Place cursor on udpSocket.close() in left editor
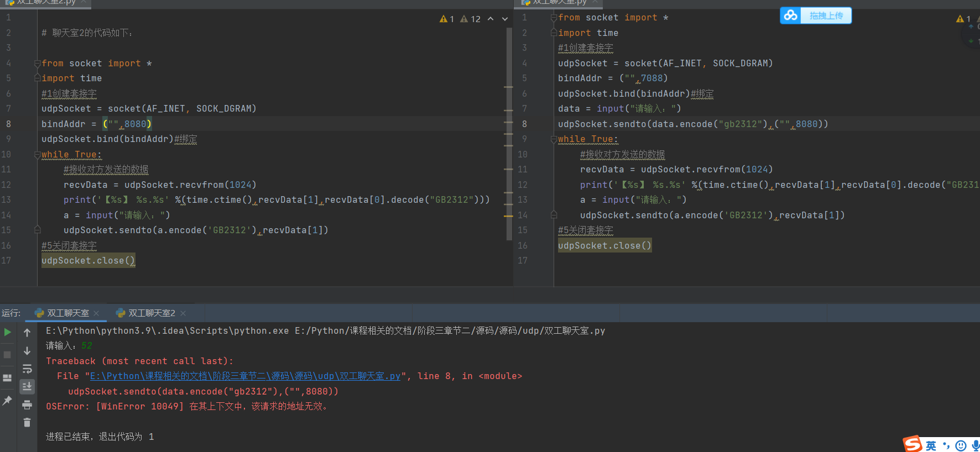 point(88,261)
